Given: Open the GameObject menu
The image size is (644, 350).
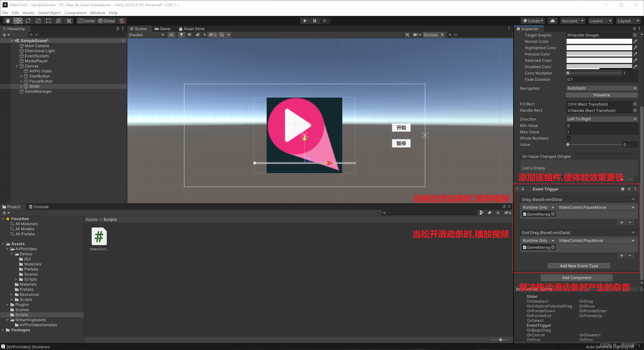Looking at the screenshot, I should (49, 13).
